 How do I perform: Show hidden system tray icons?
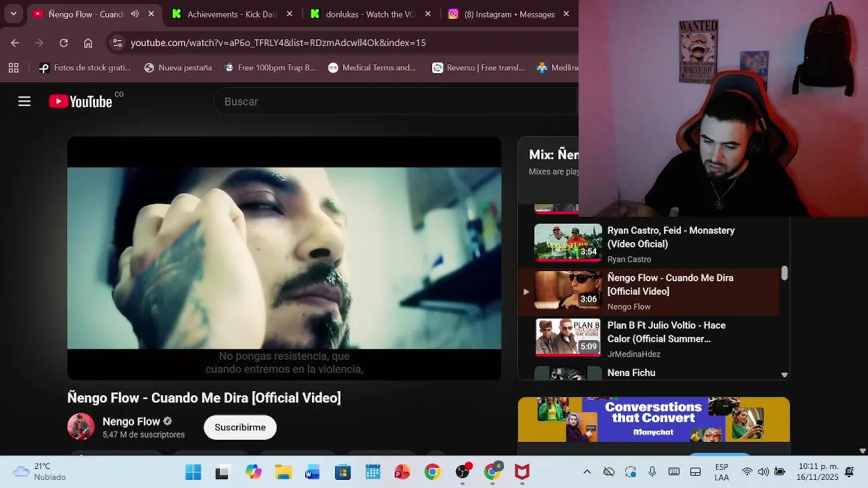587,472
